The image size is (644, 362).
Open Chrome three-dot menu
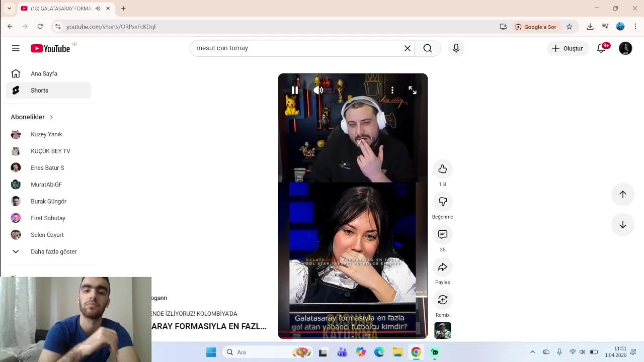[x=635, y=27]
